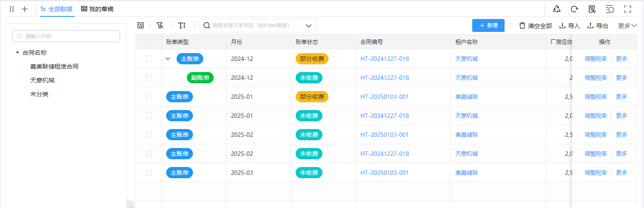Select 嘉美联储租赁合同 in the sidebar tree
Viewport: 644px width, 208px height.
54,66
